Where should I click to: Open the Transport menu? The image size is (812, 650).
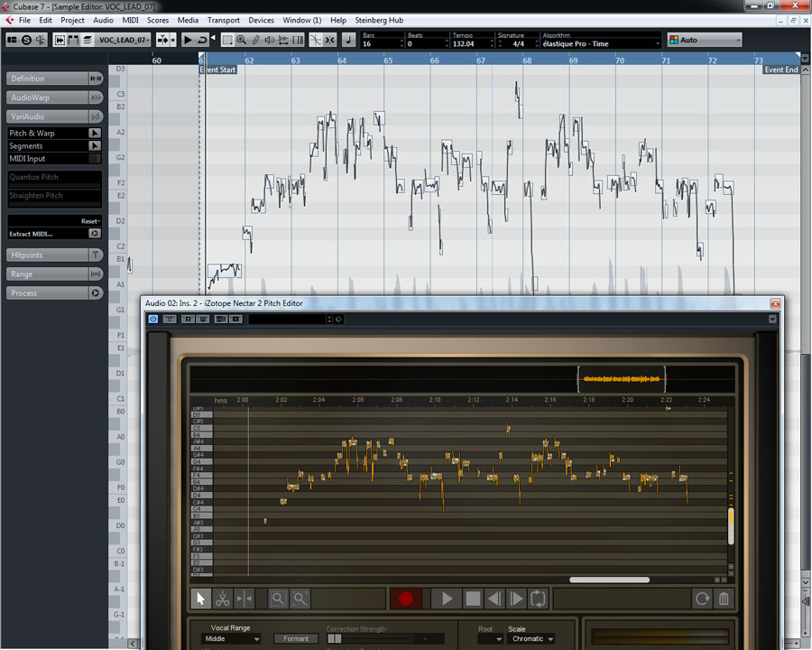pyautogui.click(x=223, y=20)
